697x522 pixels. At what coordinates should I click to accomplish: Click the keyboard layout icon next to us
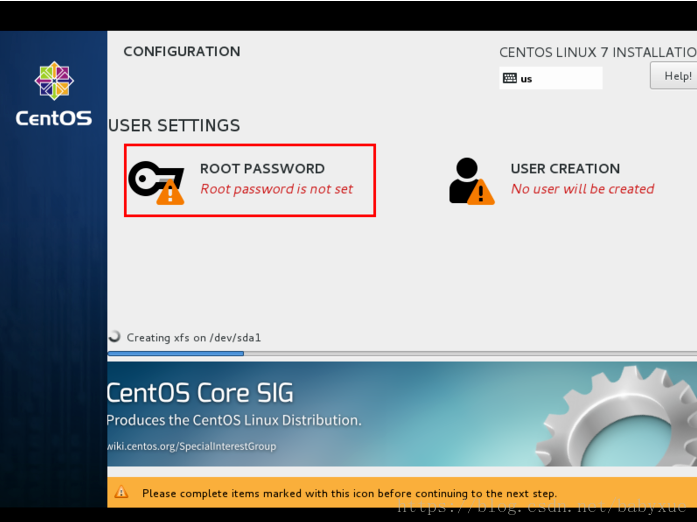[509, 78]
